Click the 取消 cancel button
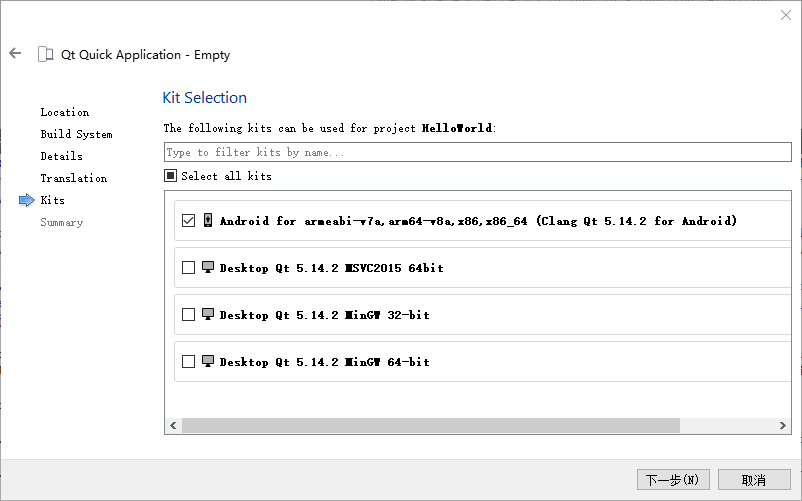The image size is (802, 501). coord(754,480)
